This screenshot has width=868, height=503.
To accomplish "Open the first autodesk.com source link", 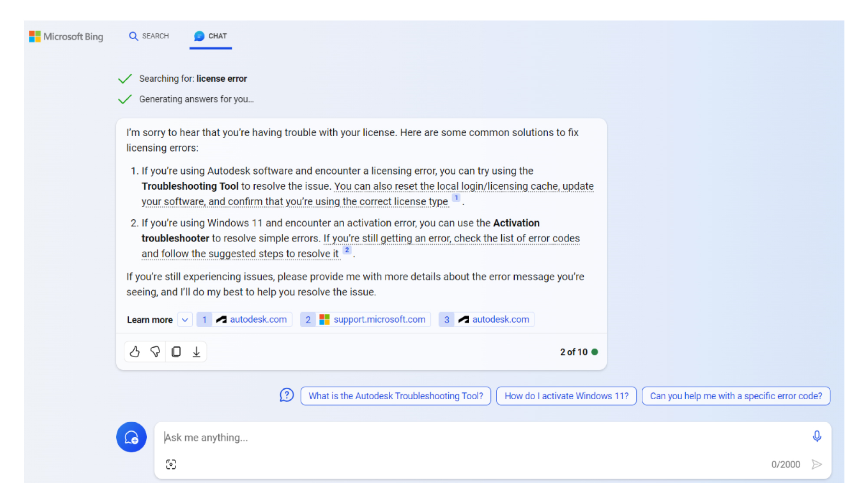I will [244, 320].
